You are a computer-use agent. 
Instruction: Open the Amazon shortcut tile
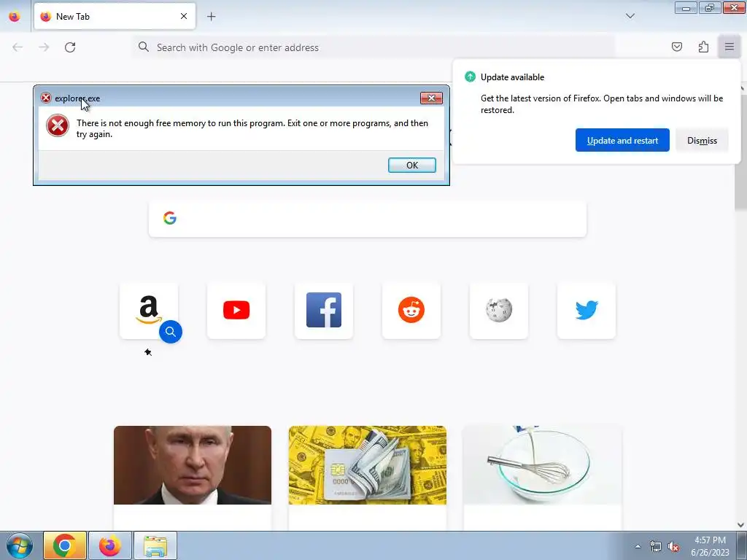point(149,311)
